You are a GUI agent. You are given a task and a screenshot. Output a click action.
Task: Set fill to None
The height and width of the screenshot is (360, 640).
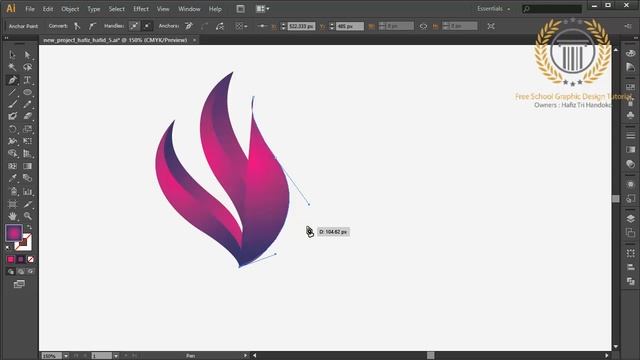pyautogui.click(x=30, y=260)
